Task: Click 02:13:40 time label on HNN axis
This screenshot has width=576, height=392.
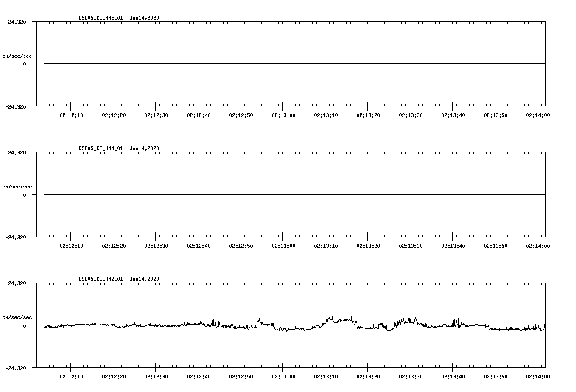Action: [x=453, y=246]
